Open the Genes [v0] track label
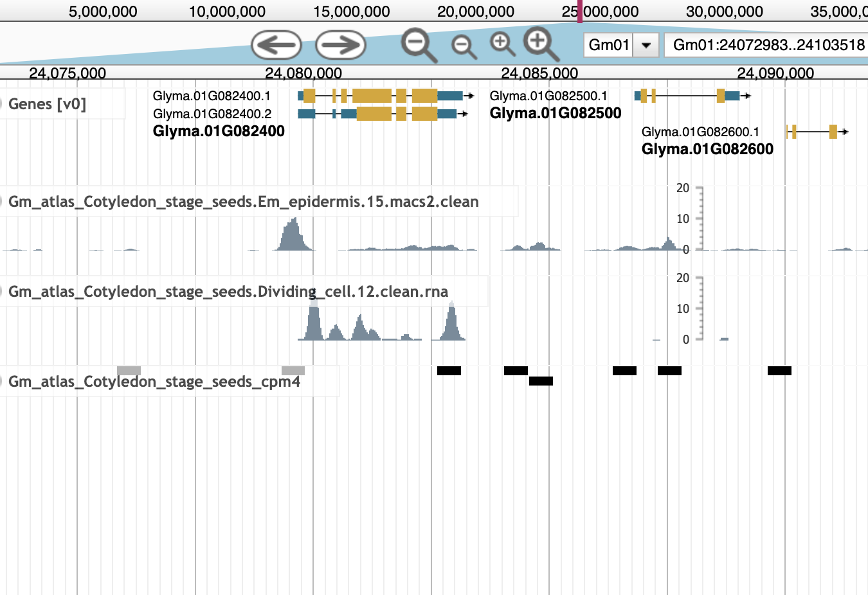The image size is (868, 595). point(47,104)
